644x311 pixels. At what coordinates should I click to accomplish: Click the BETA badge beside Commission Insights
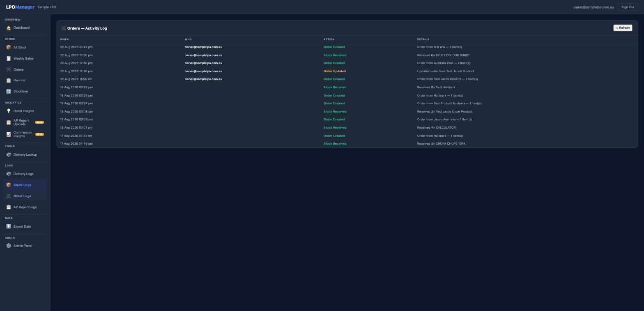(39, 134)
